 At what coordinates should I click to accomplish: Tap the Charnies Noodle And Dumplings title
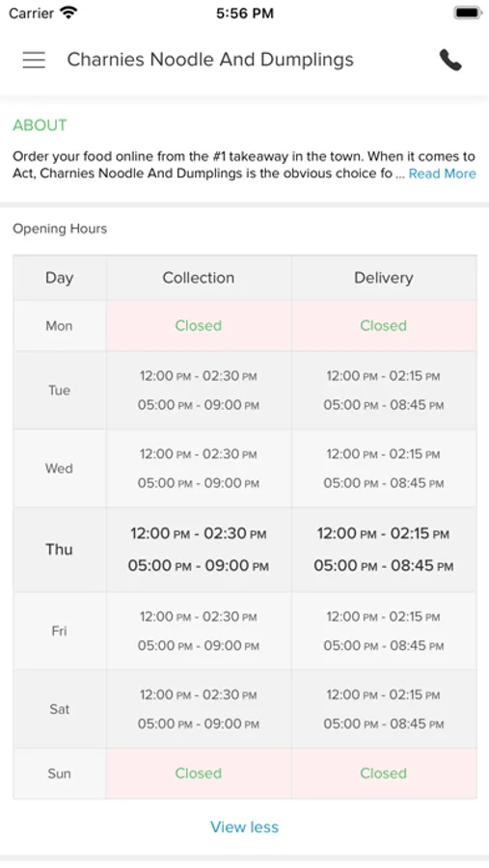[x=210, y=60]
